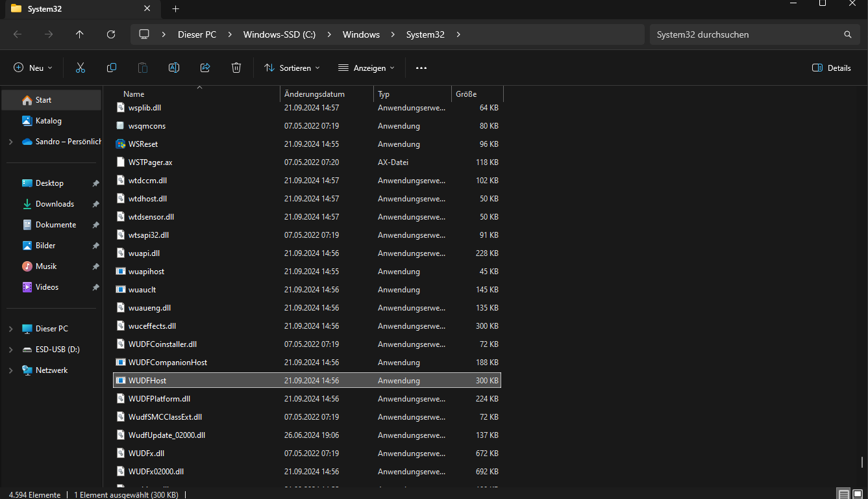The image size is (868, 499).
Task: Open the Sortieren dropdown
Action: click(x=292, y=68)
